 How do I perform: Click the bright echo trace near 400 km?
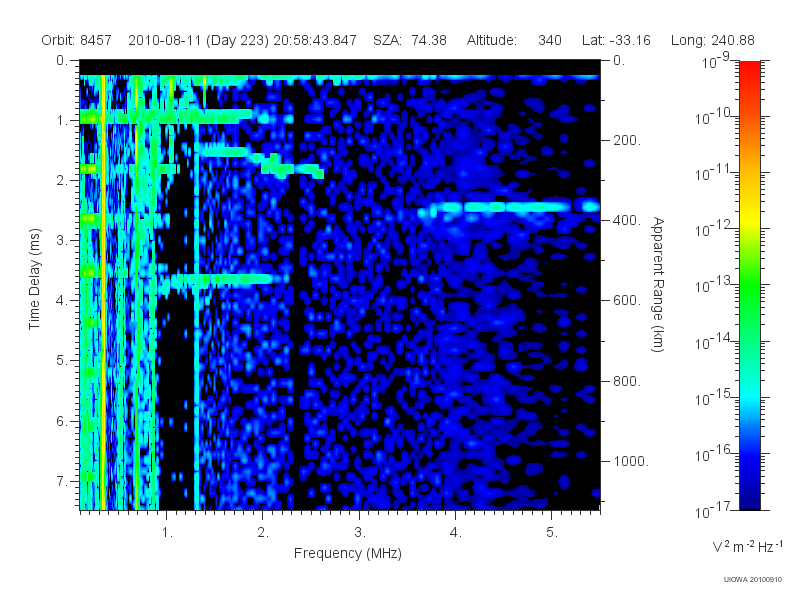pos(509,207)
